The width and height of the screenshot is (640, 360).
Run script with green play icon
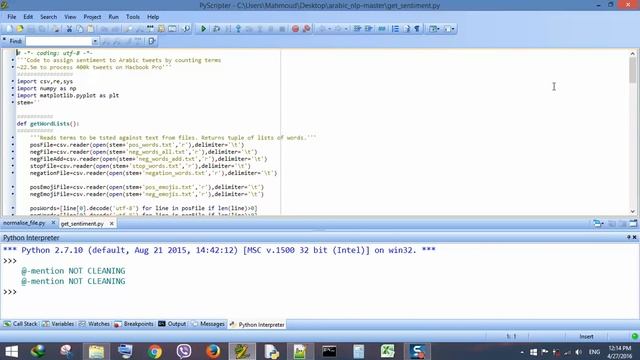tap(203, 29)
